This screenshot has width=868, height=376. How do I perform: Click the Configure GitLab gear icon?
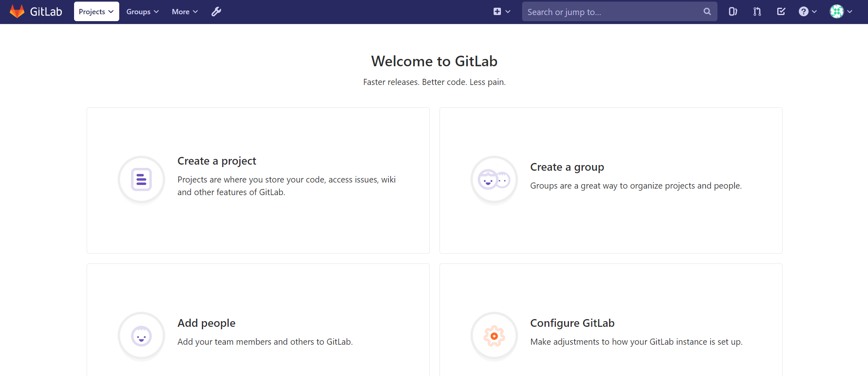(x=494, y=336)
